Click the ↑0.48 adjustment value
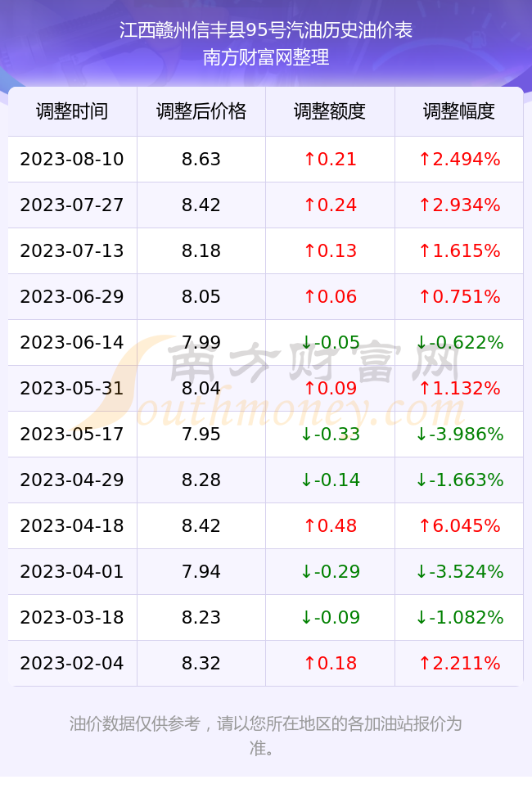The image size is (532, 802). (330, 525)
